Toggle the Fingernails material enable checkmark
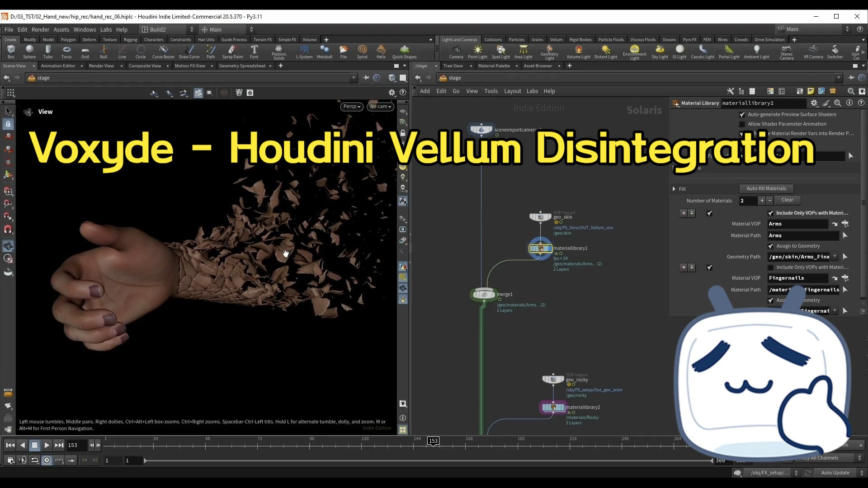Screen dimensions: 868x488 tap(709, 267)
